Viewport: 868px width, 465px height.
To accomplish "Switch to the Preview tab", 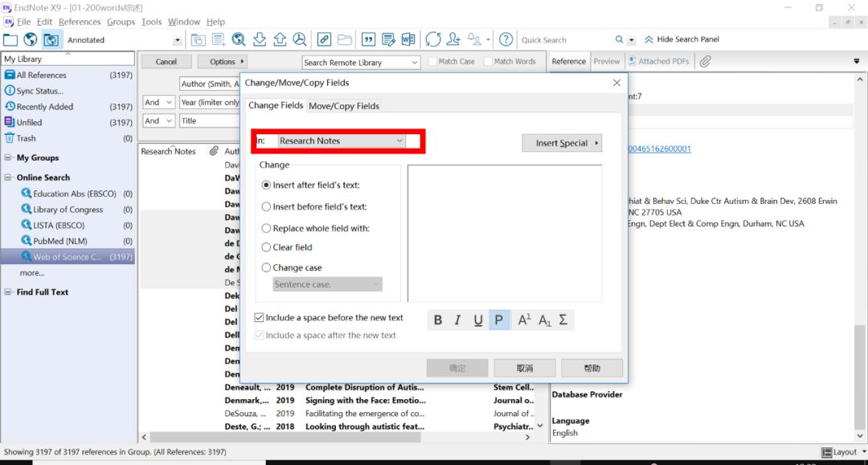I will point(607,61).
